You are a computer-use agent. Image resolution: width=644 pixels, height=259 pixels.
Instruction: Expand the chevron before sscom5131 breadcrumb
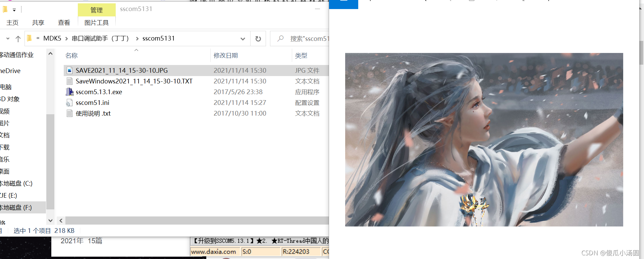point(137,39)
